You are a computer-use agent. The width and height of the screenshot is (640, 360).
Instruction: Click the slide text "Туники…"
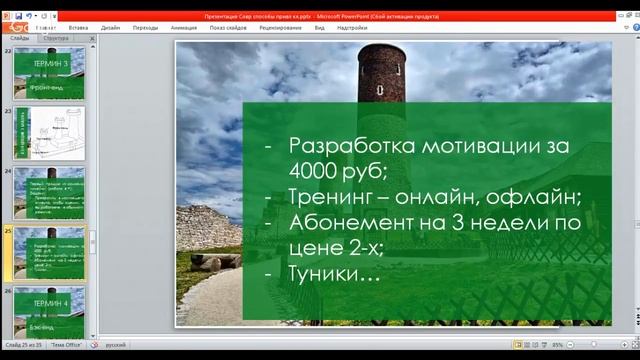pos(335,273)
